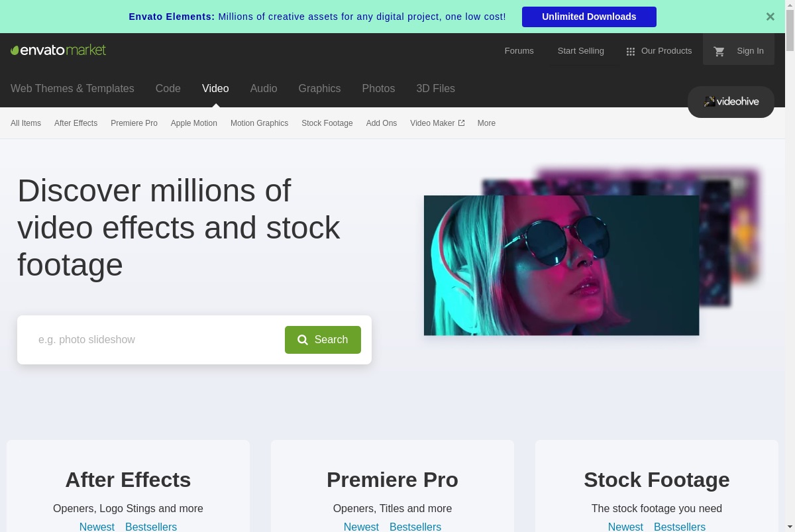Select Web Themes & Templates tab
Screen dimensions: 795x532
[x=72, y=89]
